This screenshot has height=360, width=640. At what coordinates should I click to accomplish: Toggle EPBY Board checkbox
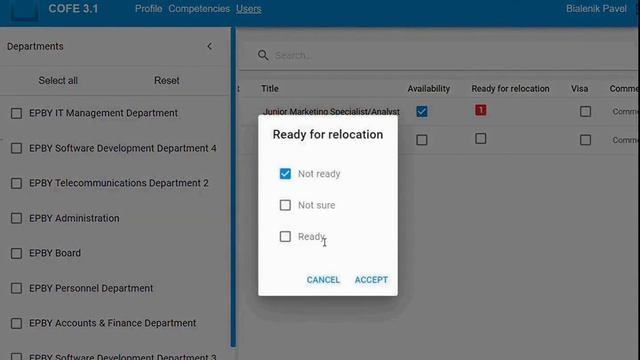pos(16,253)
